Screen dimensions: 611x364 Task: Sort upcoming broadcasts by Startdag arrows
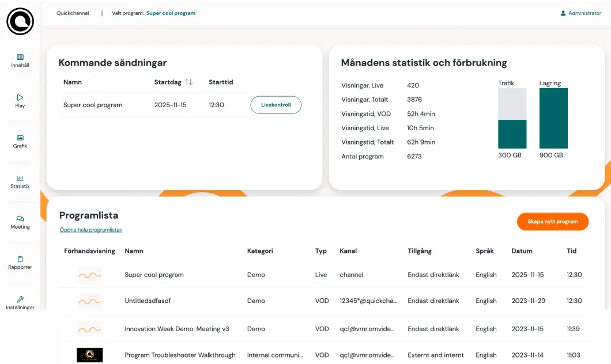189,82
